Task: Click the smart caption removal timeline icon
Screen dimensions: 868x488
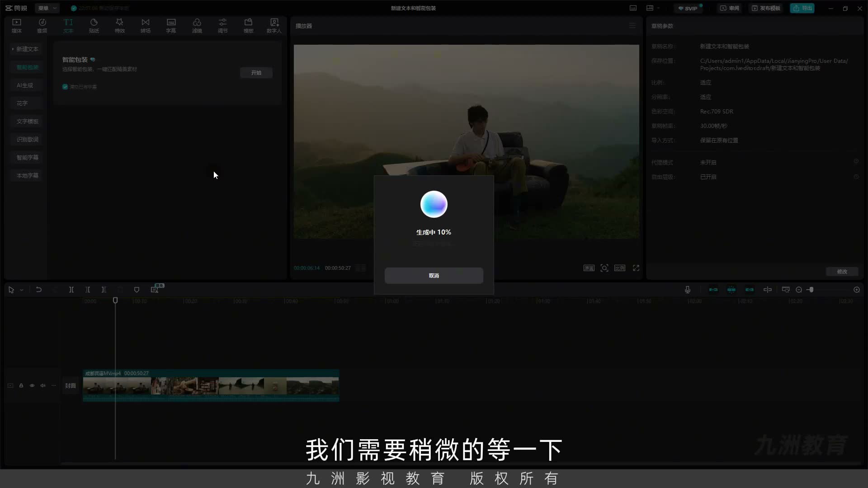Action: [155, 290]
